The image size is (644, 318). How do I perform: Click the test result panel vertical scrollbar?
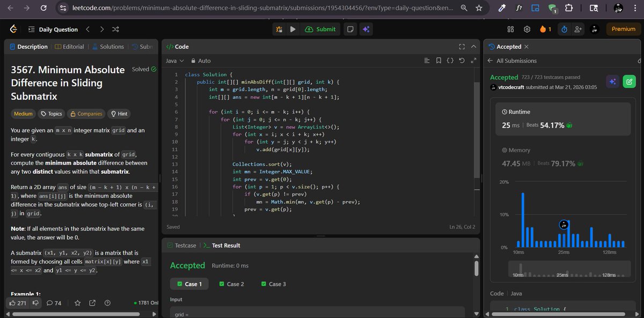click(475, 268)
